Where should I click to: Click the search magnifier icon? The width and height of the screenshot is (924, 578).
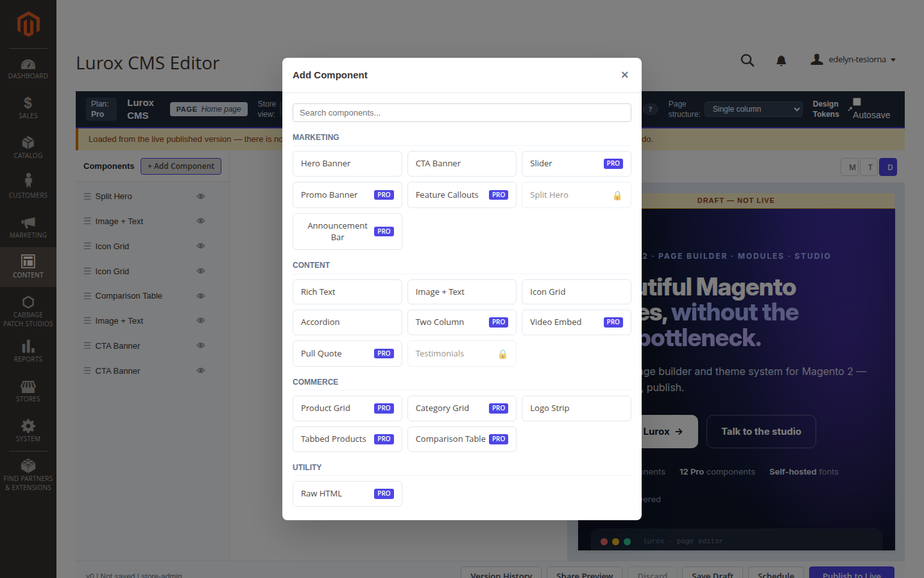tap(747, 60)
